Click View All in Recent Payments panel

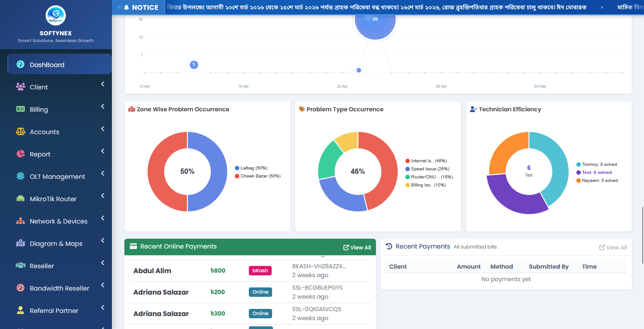coord(613,247)
